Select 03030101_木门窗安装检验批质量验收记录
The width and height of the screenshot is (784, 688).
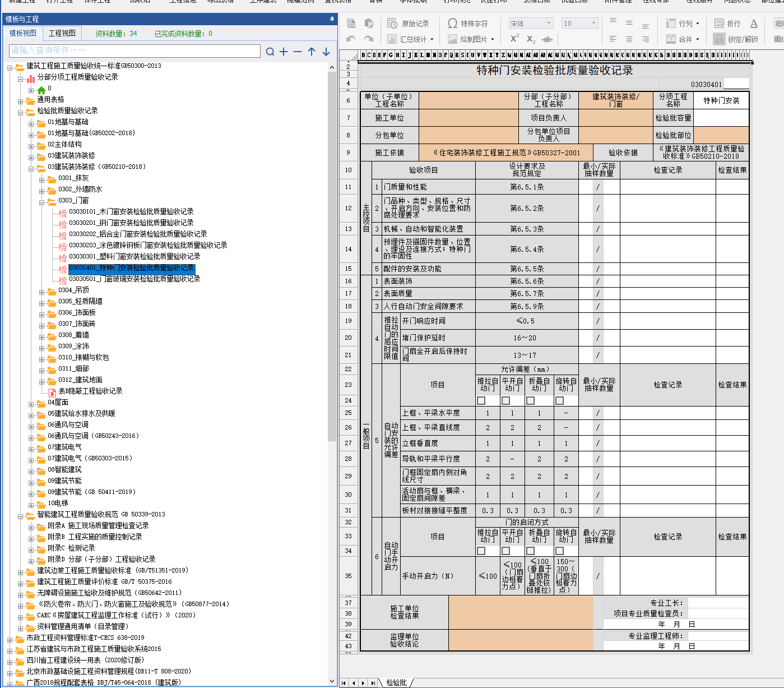(x=131, y=211)
